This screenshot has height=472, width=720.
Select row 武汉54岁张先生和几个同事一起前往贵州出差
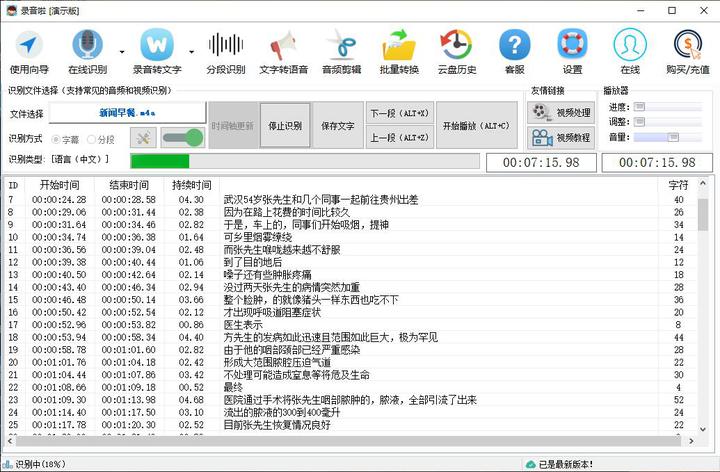[352, 200]
